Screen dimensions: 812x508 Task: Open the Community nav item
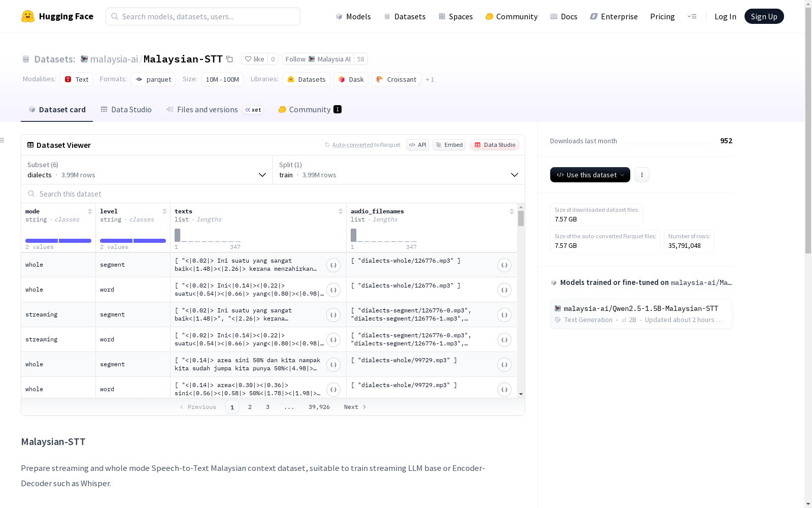pos(512,16)
